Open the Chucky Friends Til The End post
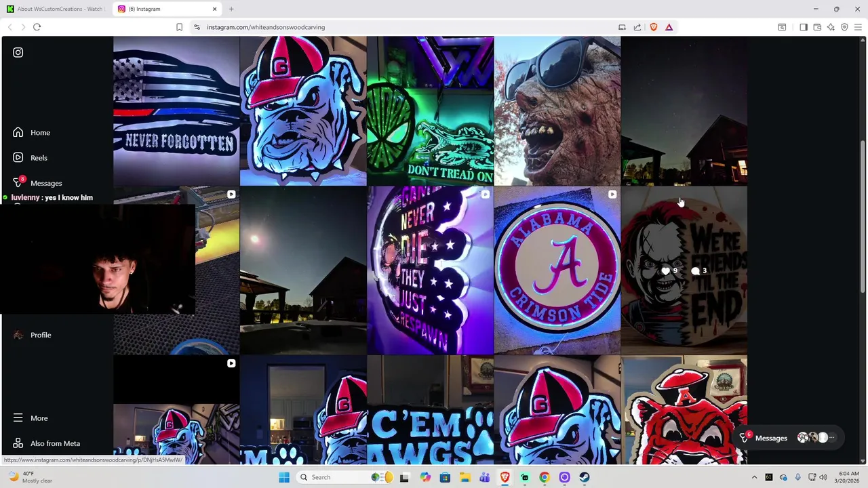868x488 pixels. point(684,271)
